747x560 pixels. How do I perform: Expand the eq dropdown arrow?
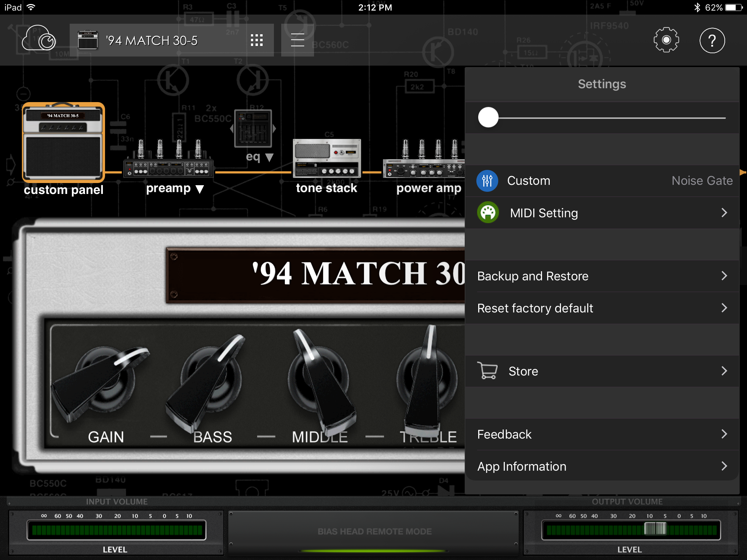[269, 157]
